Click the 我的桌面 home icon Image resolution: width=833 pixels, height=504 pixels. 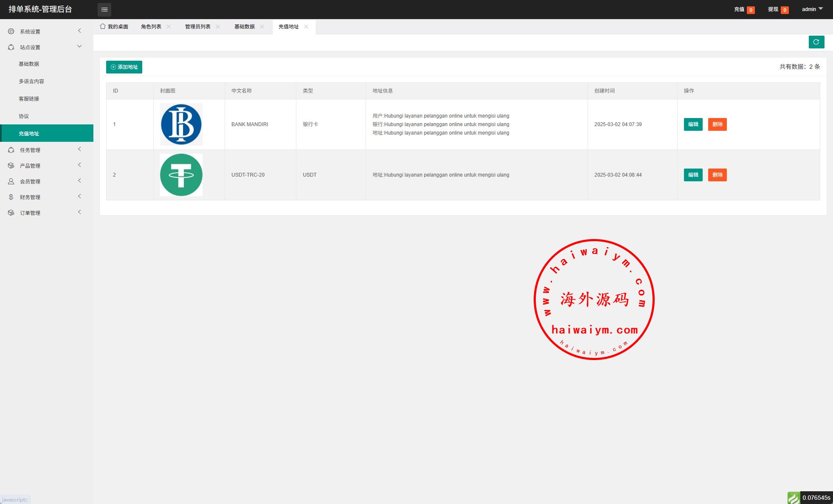pyautogui.click(x=103, y=26)
